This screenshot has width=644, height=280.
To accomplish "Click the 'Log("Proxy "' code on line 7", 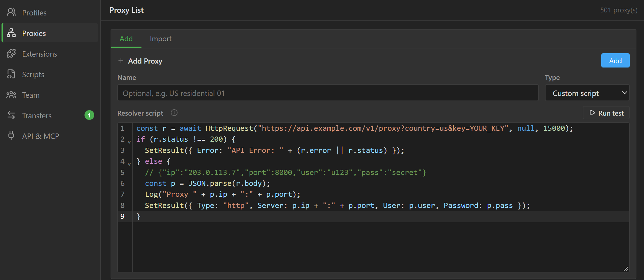I will coord(171,194).
